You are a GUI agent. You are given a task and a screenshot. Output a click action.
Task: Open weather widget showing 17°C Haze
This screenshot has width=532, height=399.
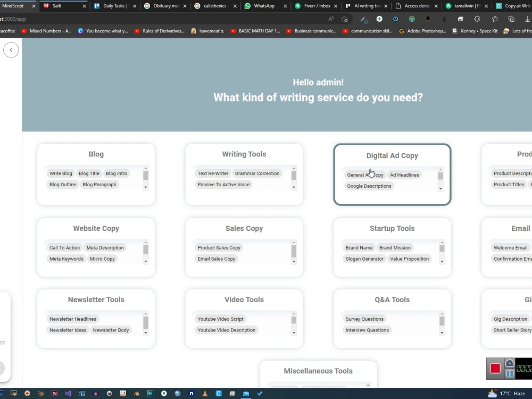coord(507,394)
